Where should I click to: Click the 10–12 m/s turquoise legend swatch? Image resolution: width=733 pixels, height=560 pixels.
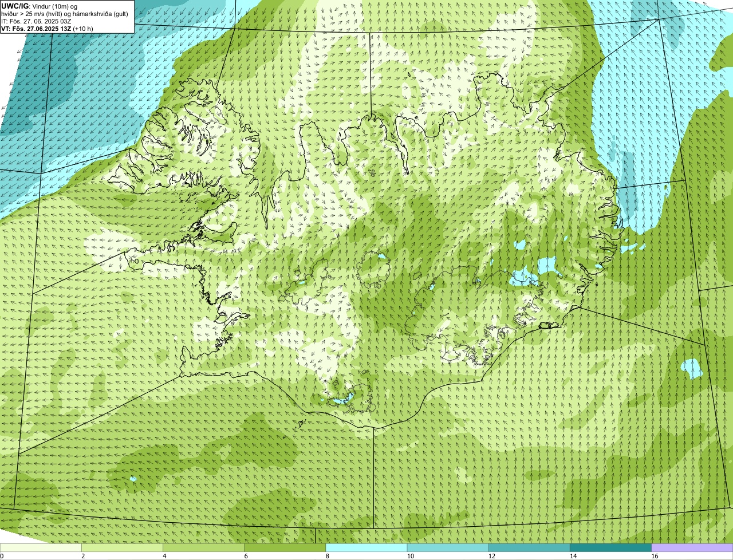(x=448, y=547)
